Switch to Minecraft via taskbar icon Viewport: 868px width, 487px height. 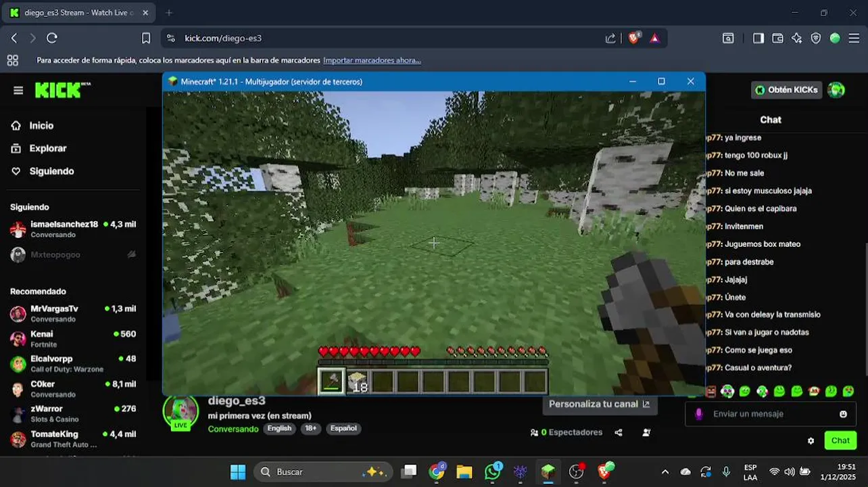pyautogui.click(x=548, y=472)
